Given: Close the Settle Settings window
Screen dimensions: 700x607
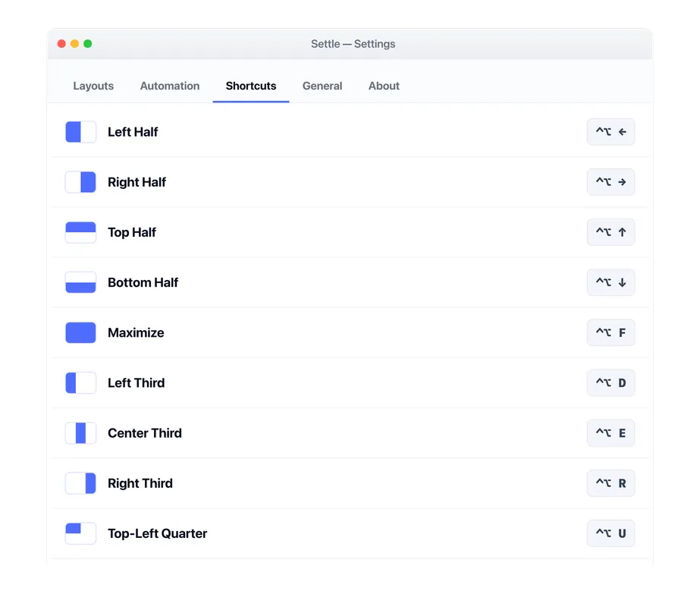Looking at the screenshot, I should 61,43.
